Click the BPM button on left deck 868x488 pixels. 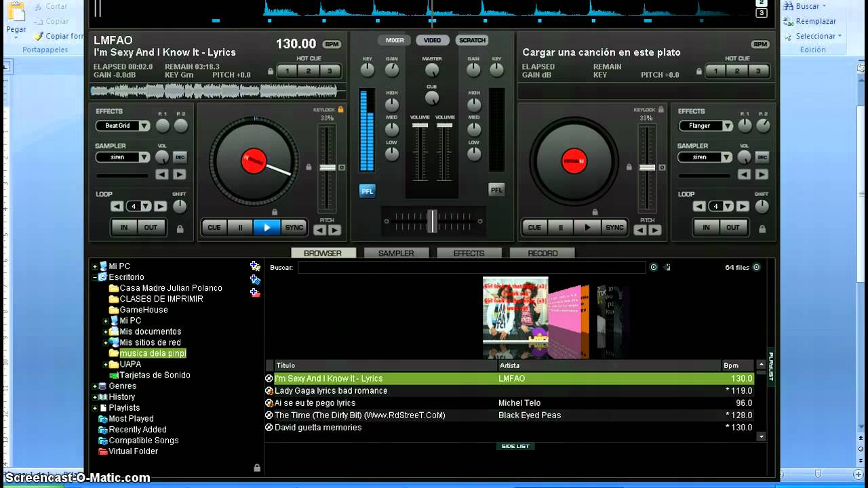point(332,44)
